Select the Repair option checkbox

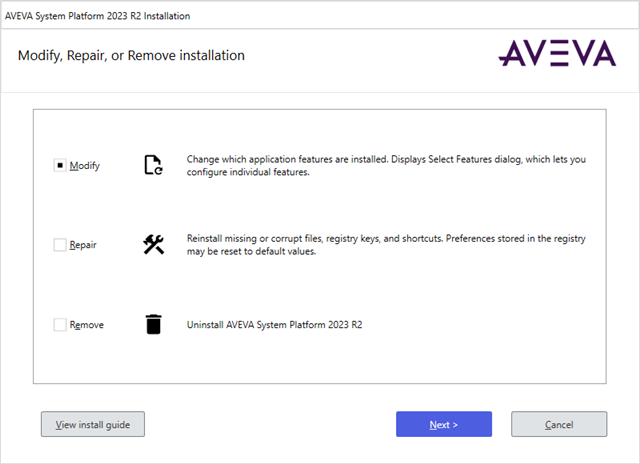point(60,245)
